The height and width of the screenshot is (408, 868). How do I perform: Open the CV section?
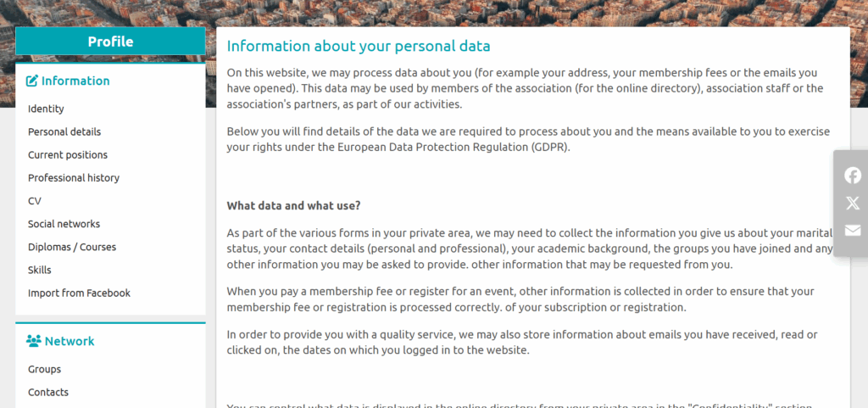[34, 201]
